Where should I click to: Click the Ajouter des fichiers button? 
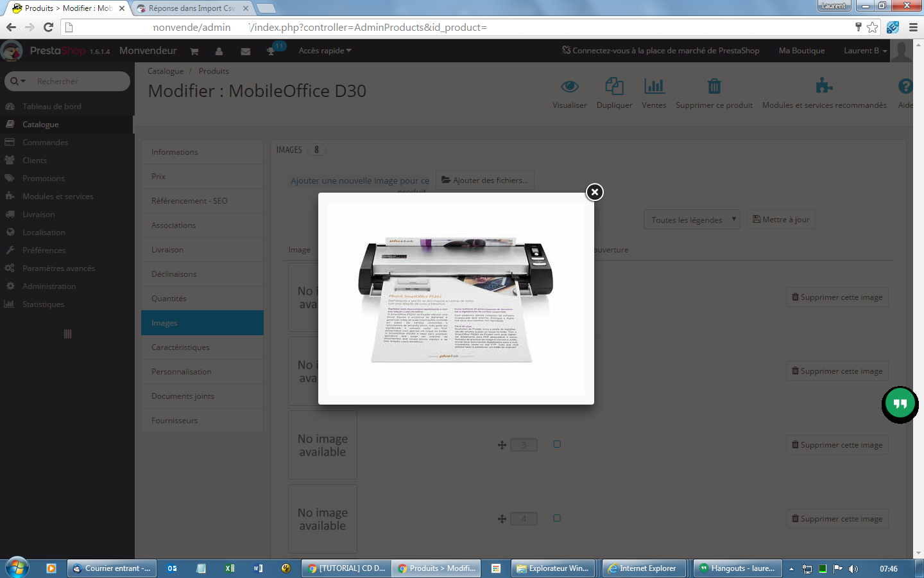(484, 180)
